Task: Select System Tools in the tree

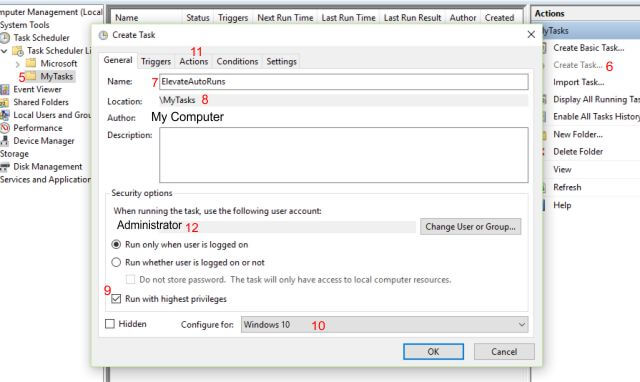Action: coord(24,25)
